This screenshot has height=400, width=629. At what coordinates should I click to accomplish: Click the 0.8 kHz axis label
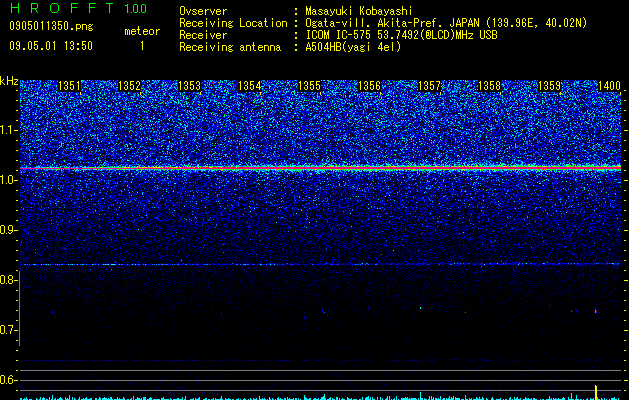coord(9,280)
